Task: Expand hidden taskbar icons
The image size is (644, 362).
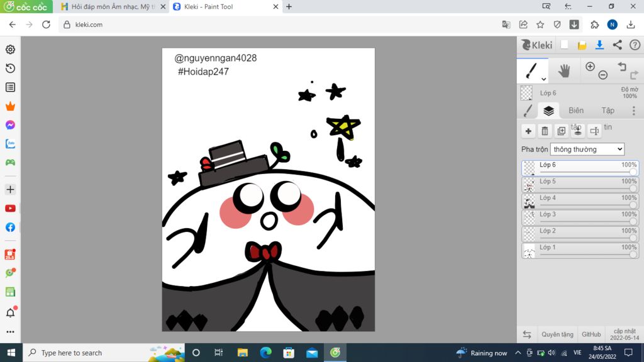Action: tap(517, 353)
